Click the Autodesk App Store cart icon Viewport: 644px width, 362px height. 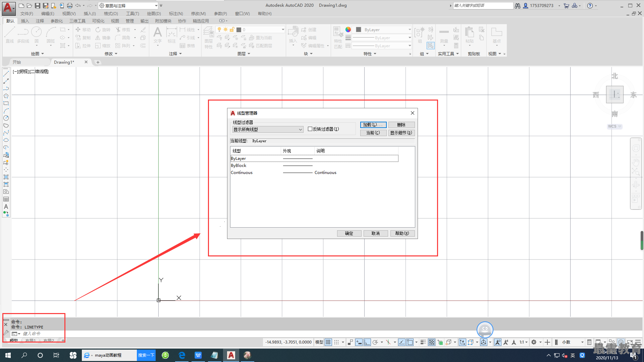point(567,6)
